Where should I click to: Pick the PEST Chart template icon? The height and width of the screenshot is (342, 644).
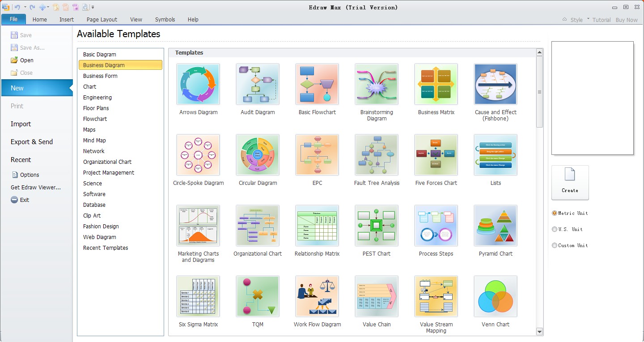coord(377,226)
